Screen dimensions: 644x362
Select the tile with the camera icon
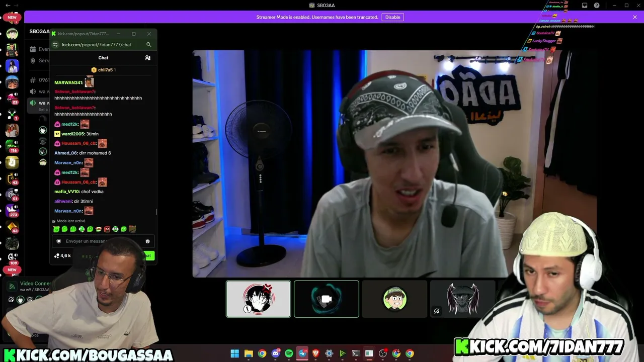coord(327,299)
